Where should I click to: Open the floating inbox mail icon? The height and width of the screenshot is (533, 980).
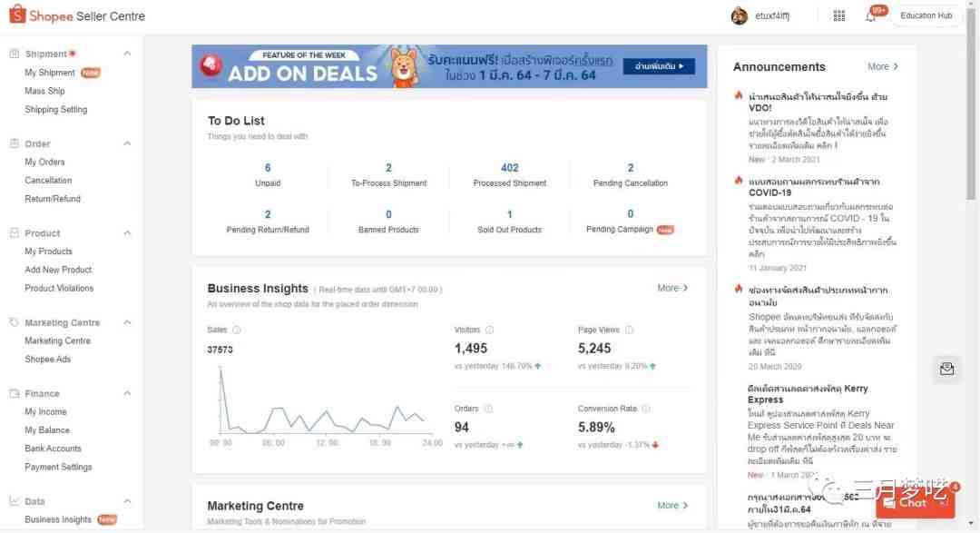coord(946,369)
